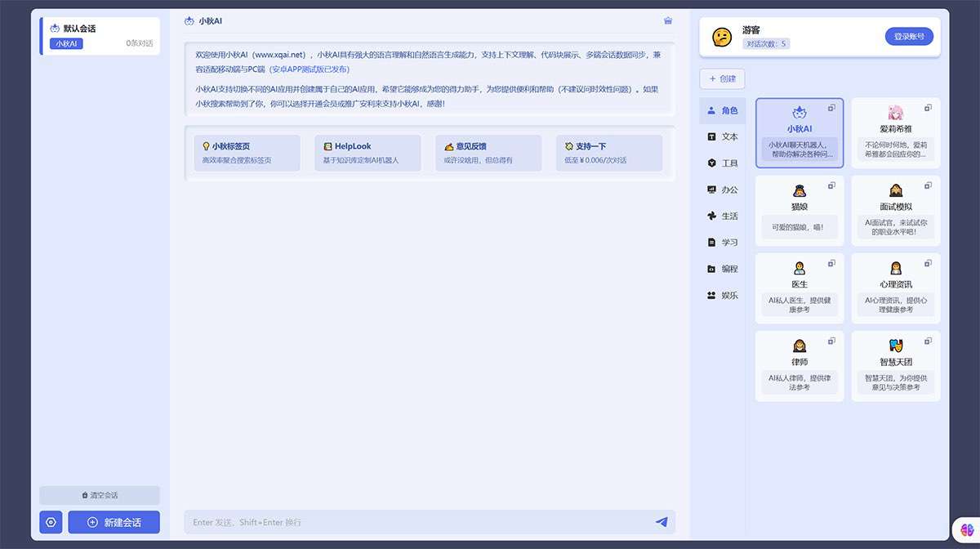Click copy icon on 猫娘 card

(x=831, y=185)
